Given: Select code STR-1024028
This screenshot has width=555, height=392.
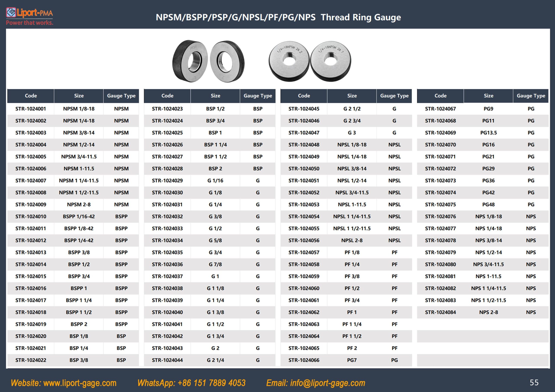Looking at the screenshot, I should tap(167, 168).
